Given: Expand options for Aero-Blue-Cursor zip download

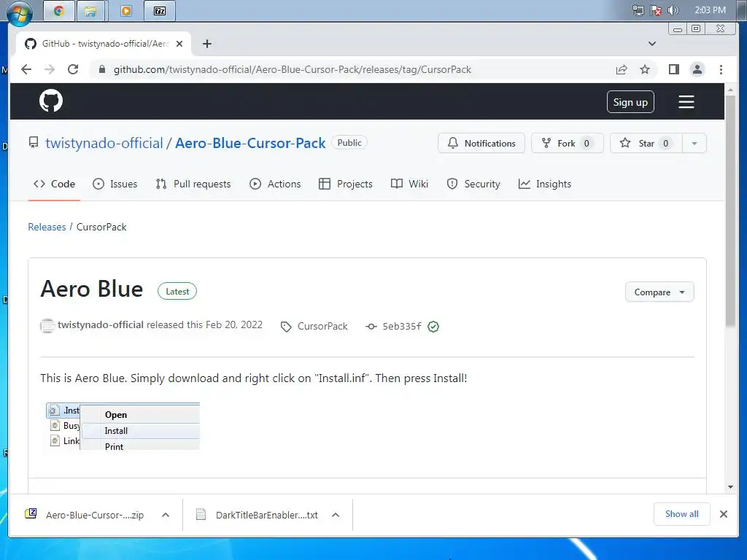Looking at the screenshot, I should point(166,515).
